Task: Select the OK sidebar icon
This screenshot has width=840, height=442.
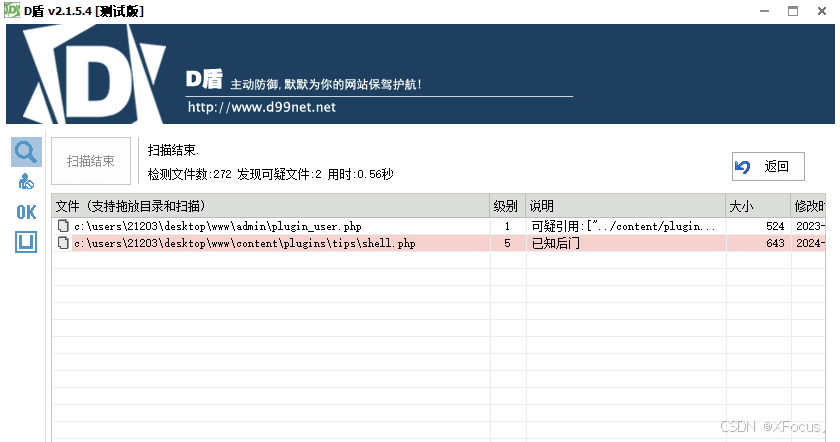Action: point(26,212)
